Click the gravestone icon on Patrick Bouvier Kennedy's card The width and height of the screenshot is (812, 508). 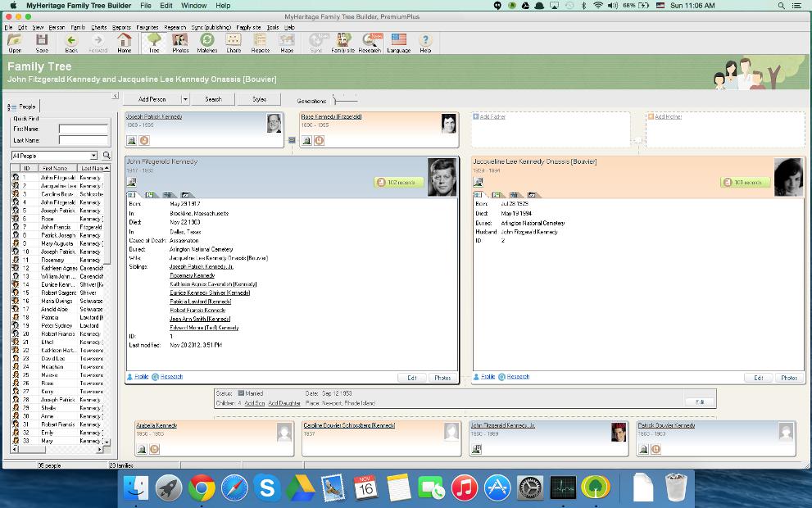tap(644, 449)
